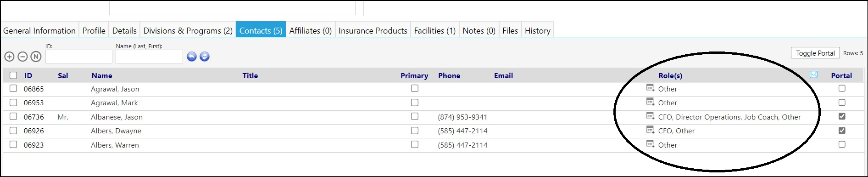Viewport: 868px width, 177px height.
Task: Tick the Primary checkbox for Agrawal, Jason
Action: (x=415, y=88)
